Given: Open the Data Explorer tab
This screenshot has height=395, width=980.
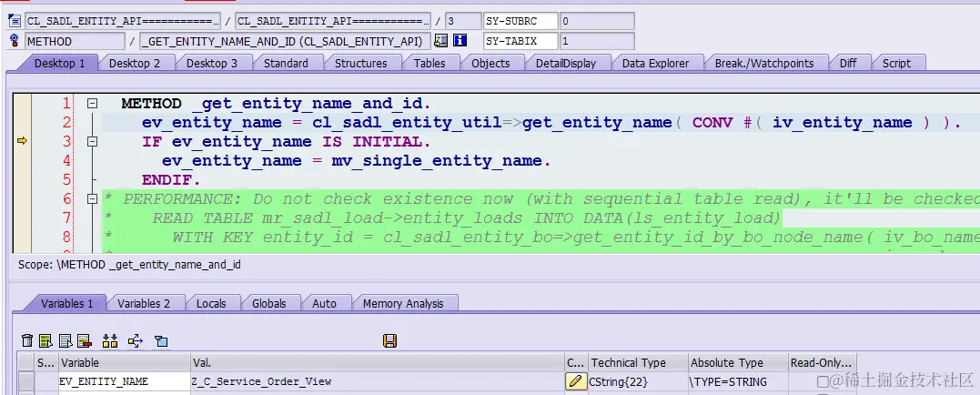Looking at the screenshot, I should point(656,63).
